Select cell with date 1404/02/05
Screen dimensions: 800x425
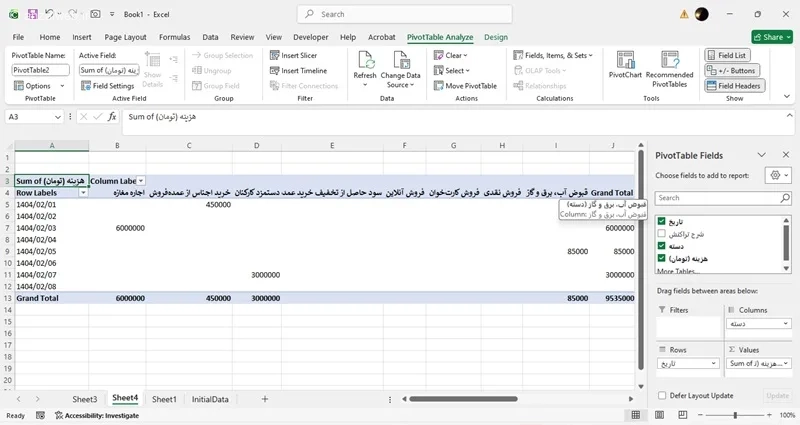tap(52, 251)
